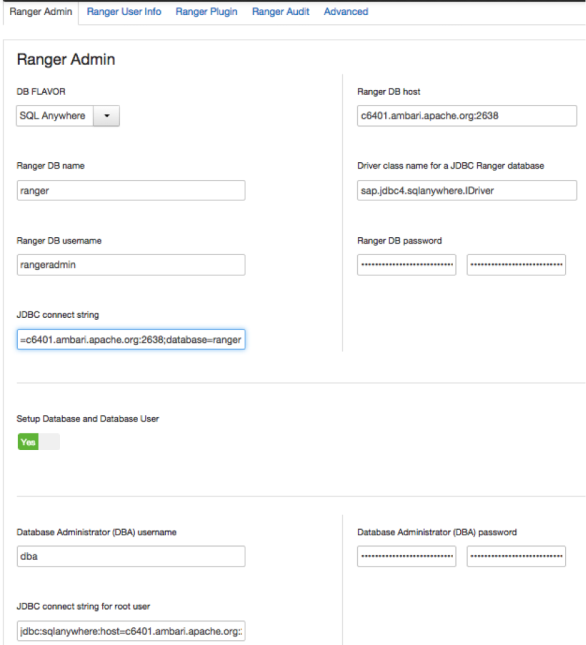The height and width of the screenshot is (645, 586).
Task: Click the DBA password confirmation field
Action: [516, 556]
